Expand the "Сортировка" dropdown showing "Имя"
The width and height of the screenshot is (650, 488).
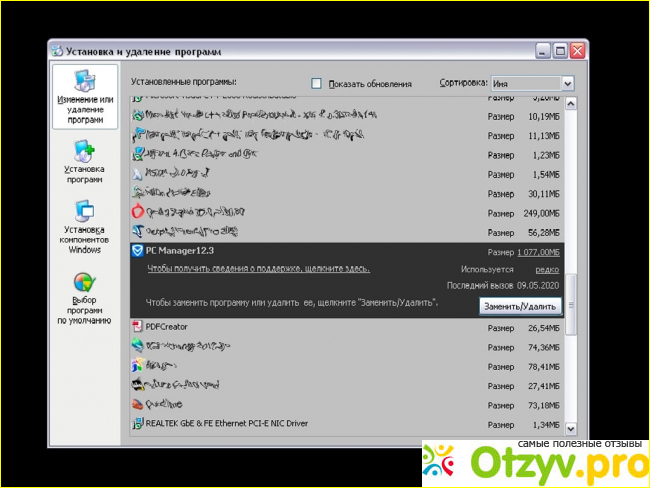(x=568, y=83)
